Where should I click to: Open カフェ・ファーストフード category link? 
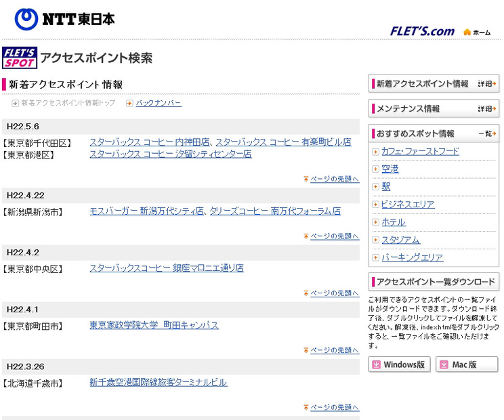click(x=420, y=152)
